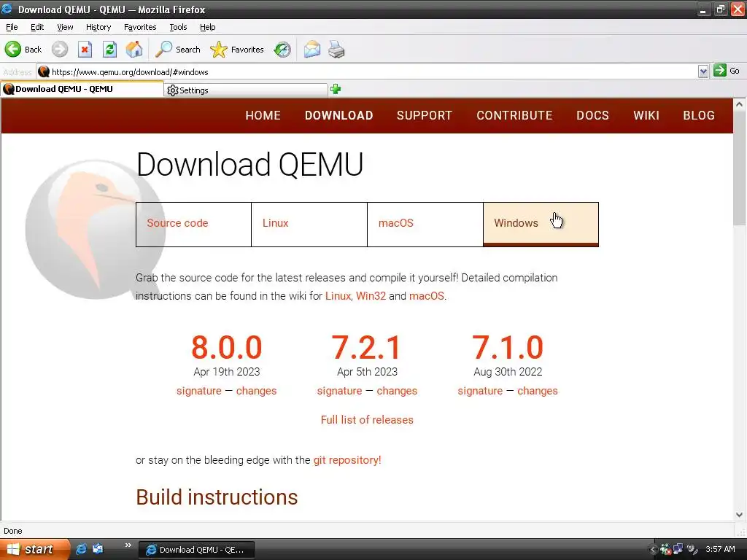Open the Favorites menu in the menu bar

tap(140, 27)
